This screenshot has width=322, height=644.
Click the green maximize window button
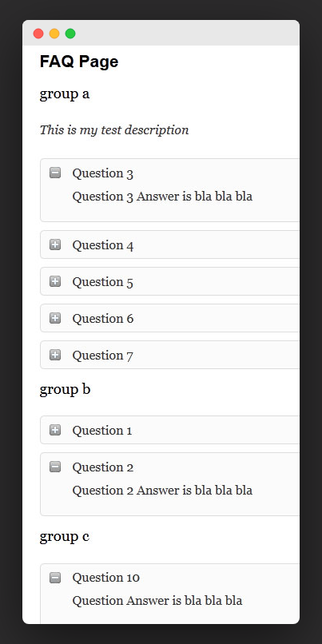(x=70, y=34)
